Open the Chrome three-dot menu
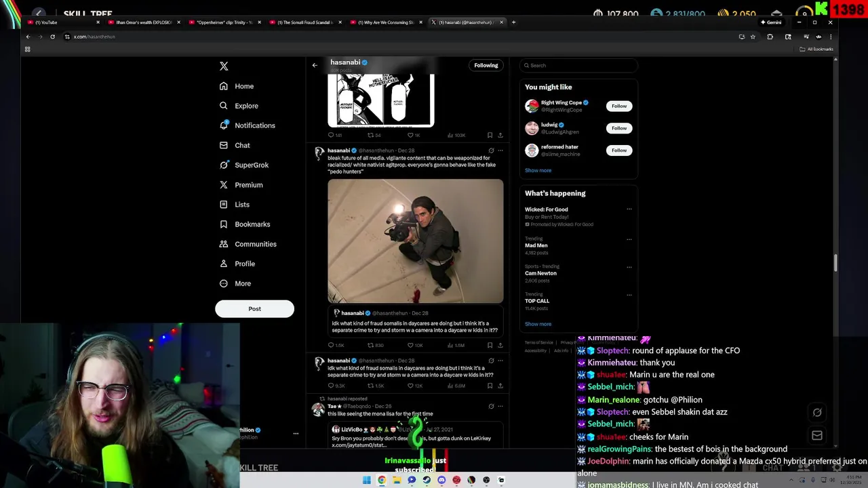Viewport: 868px width, 488px height. [831, 37]
